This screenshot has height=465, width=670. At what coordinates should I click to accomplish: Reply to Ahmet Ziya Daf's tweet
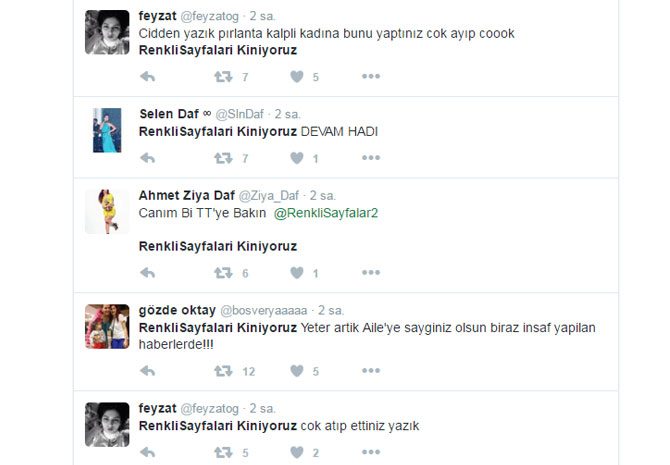click(147, 273)
